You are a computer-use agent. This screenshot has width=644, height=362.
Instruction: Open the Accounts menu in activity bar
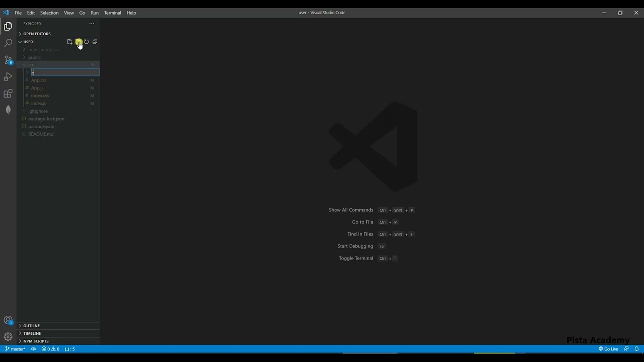8,321
